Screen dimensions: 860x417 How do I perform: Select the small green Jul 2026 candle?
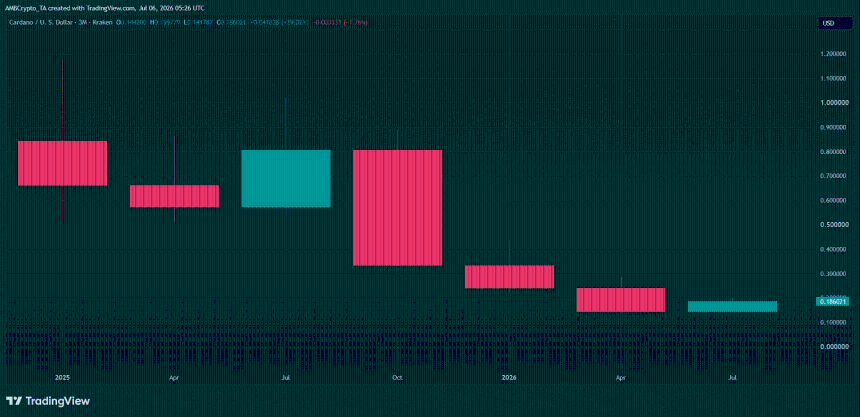click(x=732, y=306)
